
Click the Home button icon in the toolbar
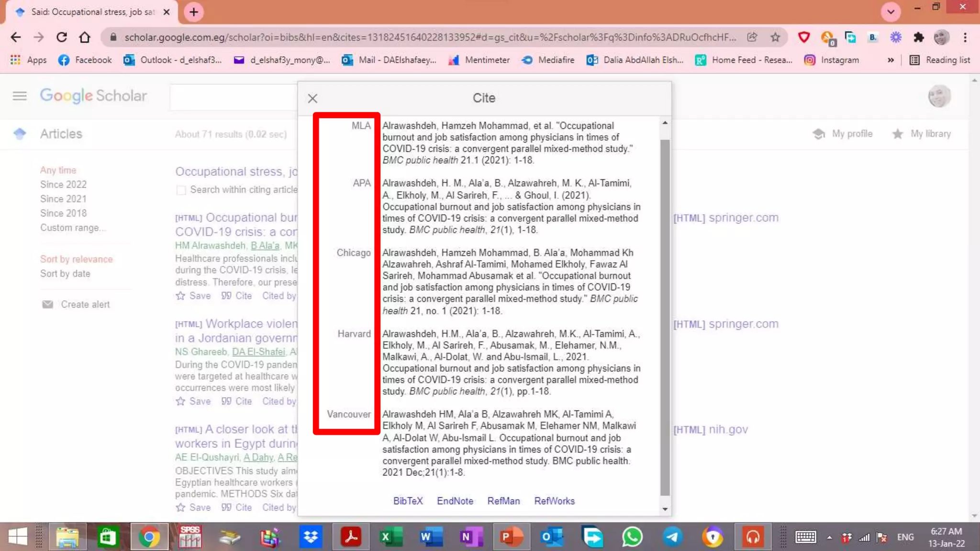point(85,37)
